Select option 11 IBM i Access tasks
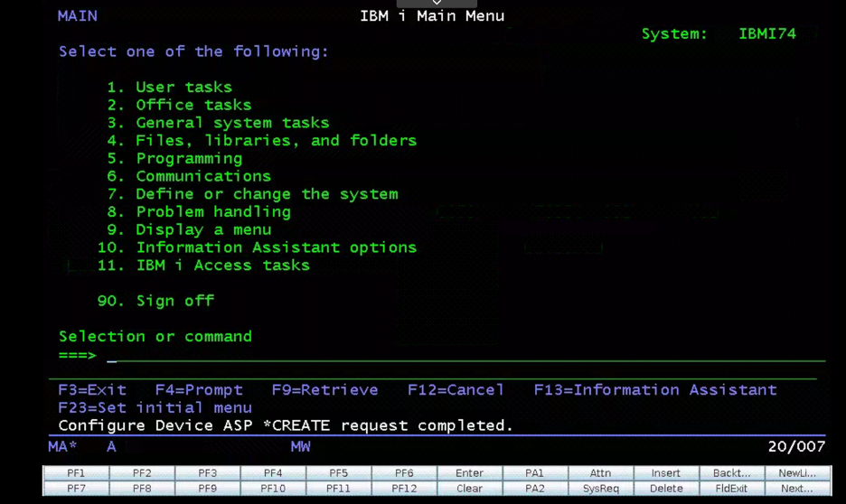This screenshot has width=846, height=504. pos(203,266)
